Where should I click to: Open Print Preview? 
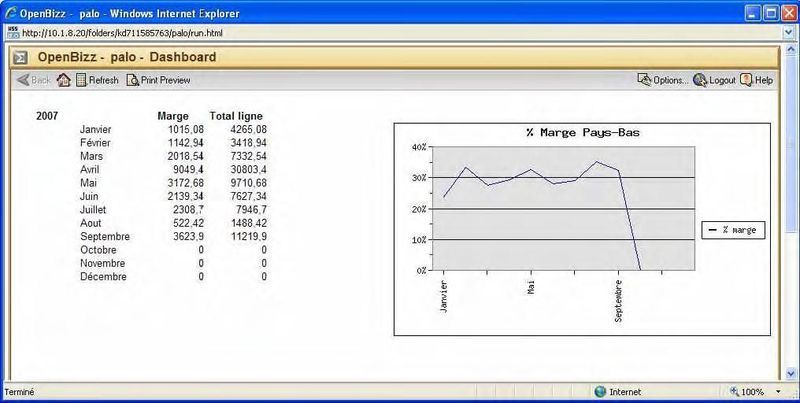click(158, 80)
